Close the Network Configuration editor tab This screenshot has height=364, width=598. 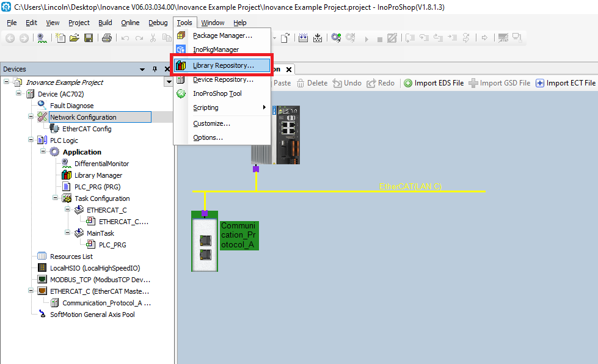point(290,70)
